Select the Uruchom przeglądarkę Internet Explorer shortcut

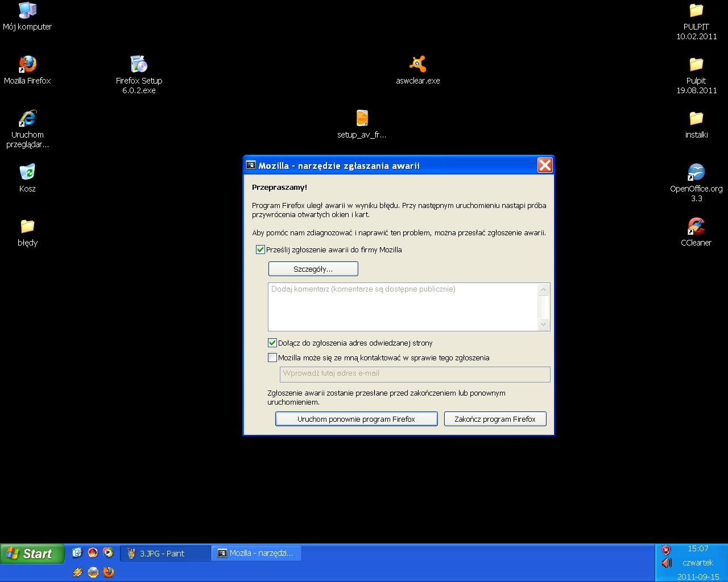[x=27, y=129]
